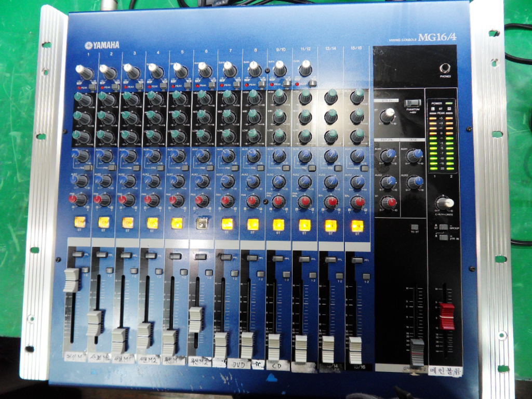Viewport: 532px width, 399px height.
Task: Click the handwritten CD label
Action: [277, 366]
